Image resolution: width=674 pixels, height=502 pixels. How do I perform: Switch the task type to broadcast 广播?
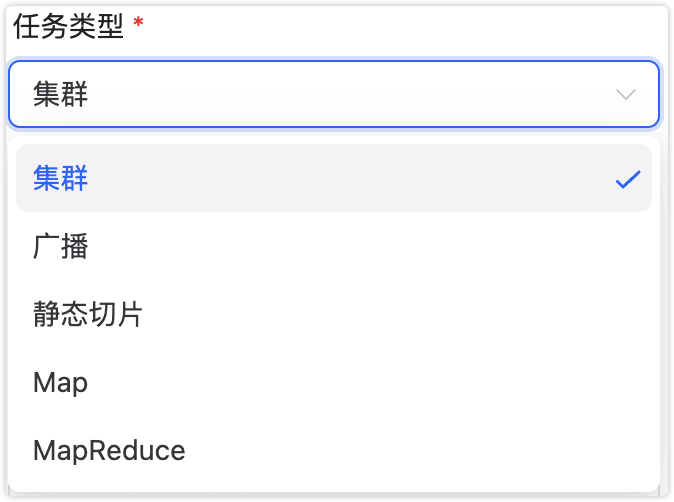[x=61, y=247]
